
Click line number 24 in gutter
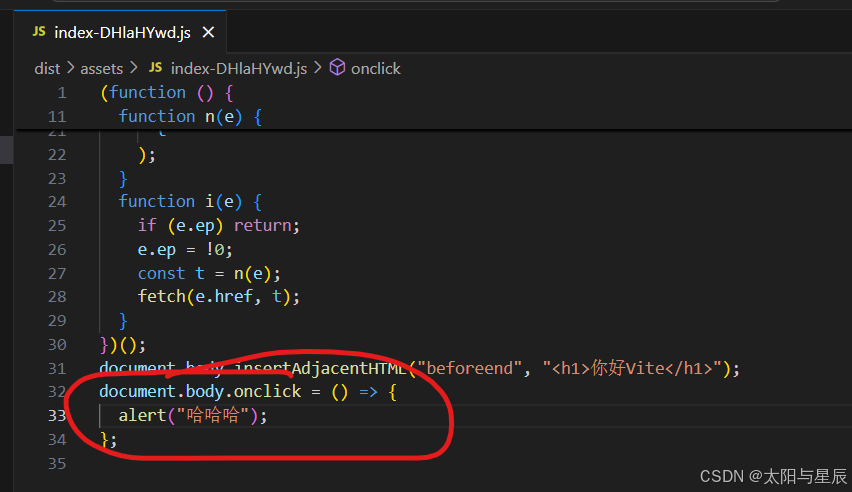57,202
